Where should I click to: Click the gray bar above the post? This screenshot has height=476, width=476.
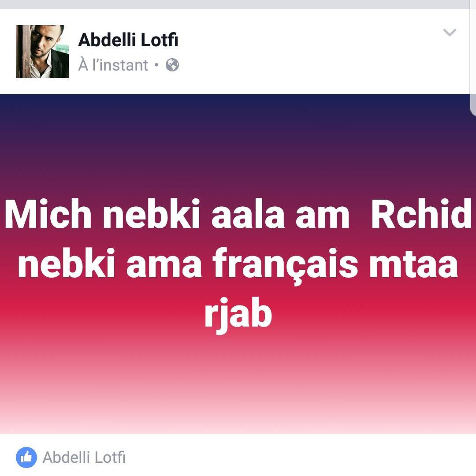(x=235, y=4)
